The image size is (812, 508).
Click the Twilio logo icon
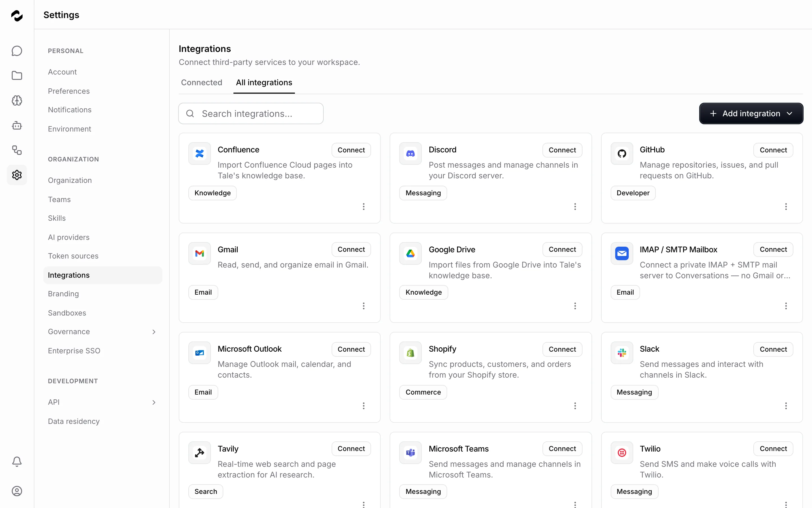(x=622, y=453)
